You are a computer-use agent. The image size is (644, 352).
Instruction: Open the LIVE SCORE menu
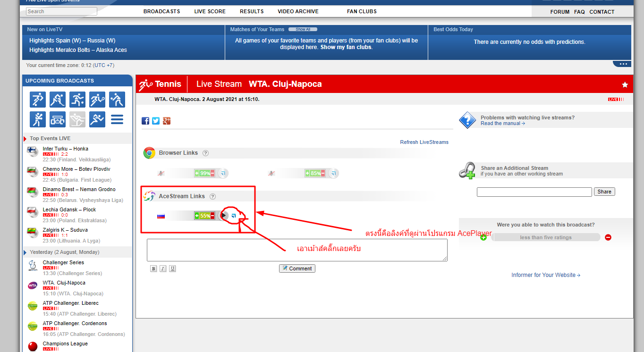(x=210, y=11)
